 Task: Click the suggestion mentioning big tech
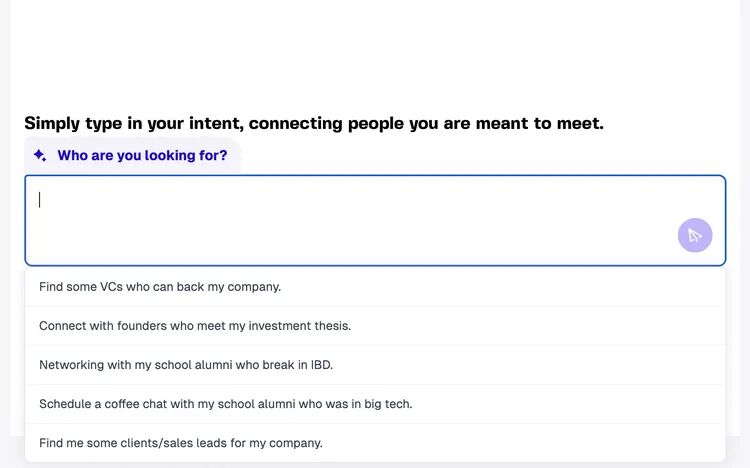point(225,404)
